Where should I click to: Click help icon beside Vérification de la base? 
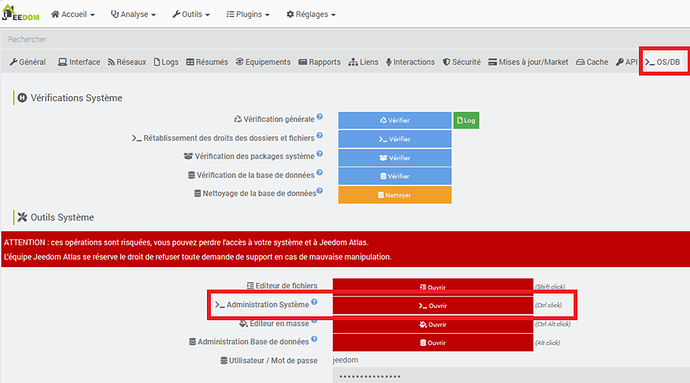[x=320, y=172]
